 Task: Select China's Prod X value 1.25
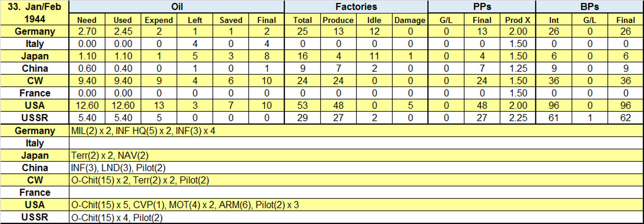tap(517, 69)
